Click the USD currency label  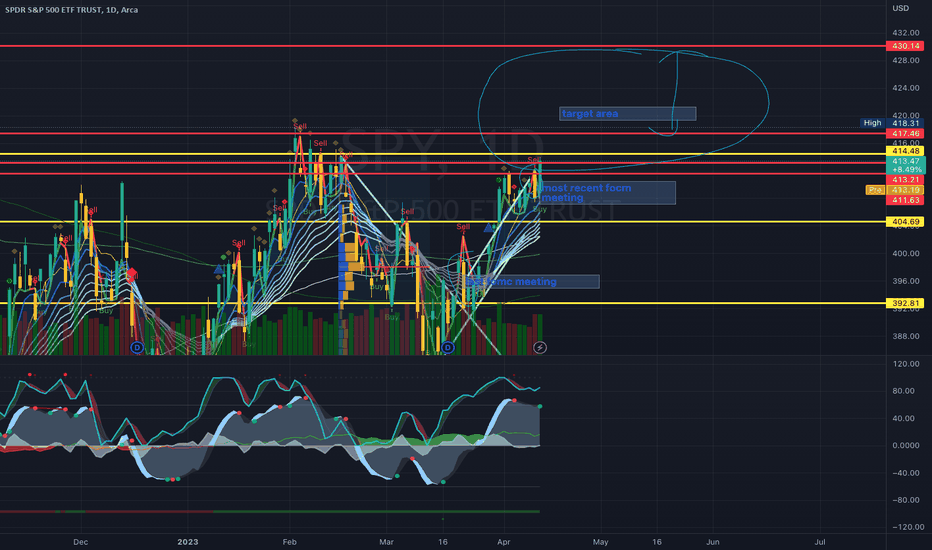[900, 8]
